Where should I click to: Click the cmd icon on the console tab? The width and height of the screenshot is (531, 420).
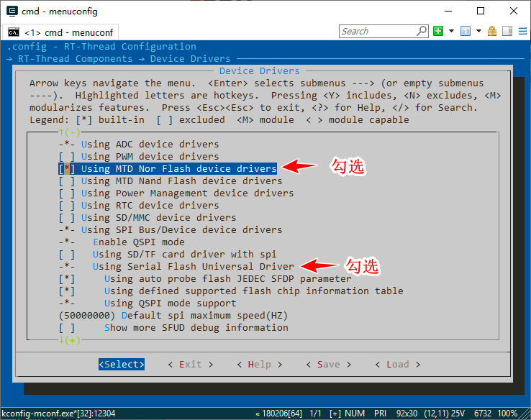[x=14, y=32]
